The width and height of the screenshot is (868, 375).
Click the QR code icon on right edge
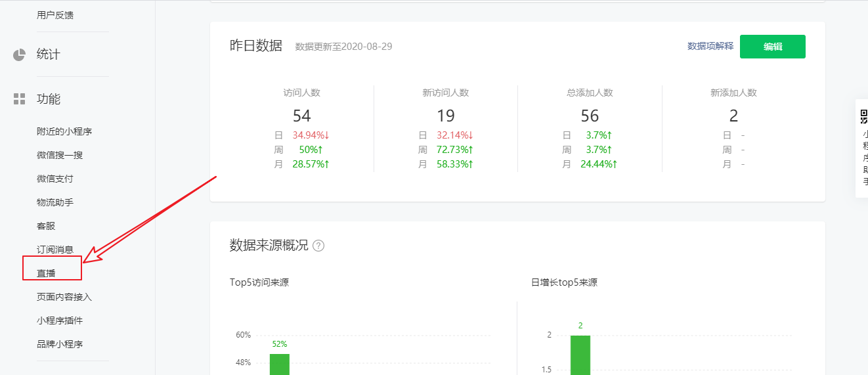863,117
